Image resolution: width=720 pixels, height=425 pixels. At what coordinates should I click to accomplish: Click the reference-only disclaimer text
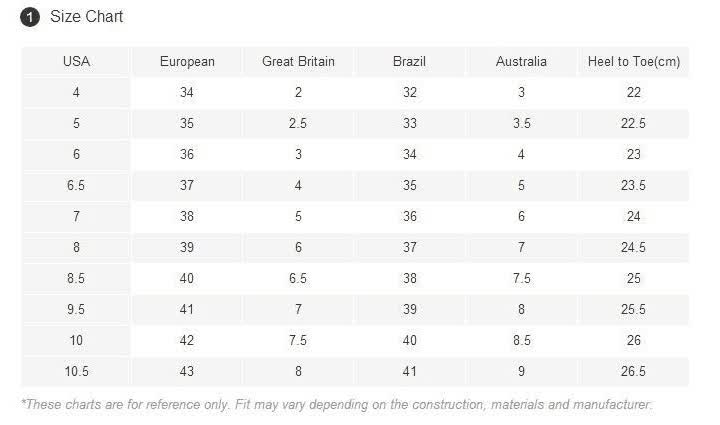point(336,405)
